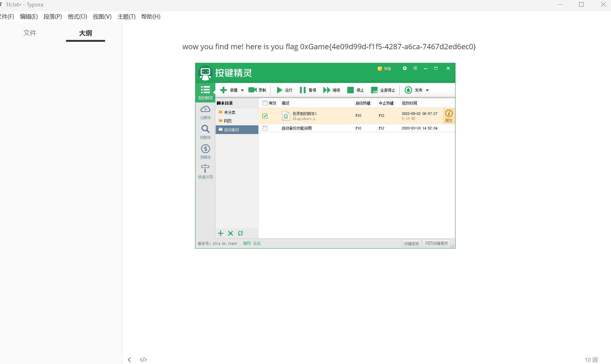Click the settings gear in the 按键精灵 title bar
This screenshot has width=611, height=364.
coord(405,68)
